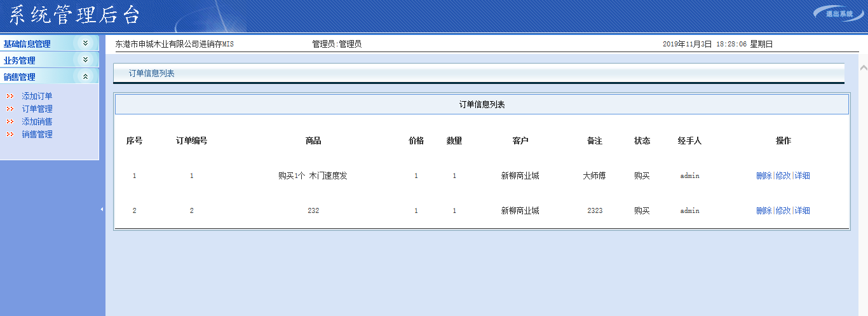Open the 销售管理 sidebar sub-link

(x=37, y=134)
